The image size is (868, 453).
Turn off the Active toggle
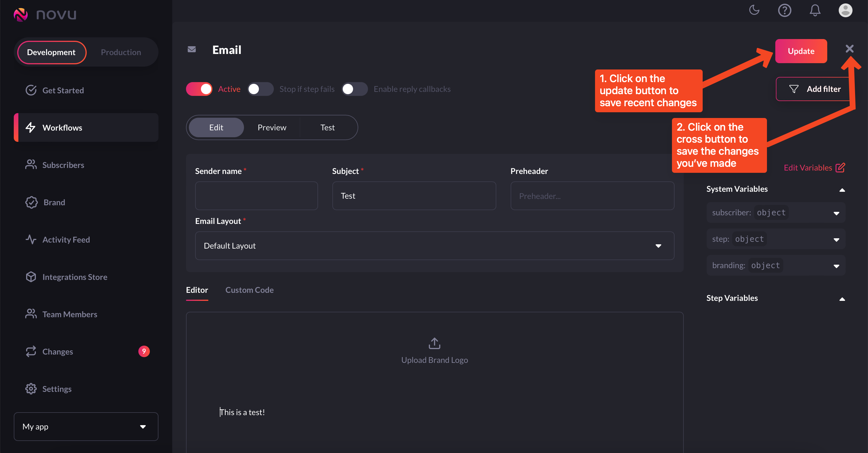tap(199, 89)
